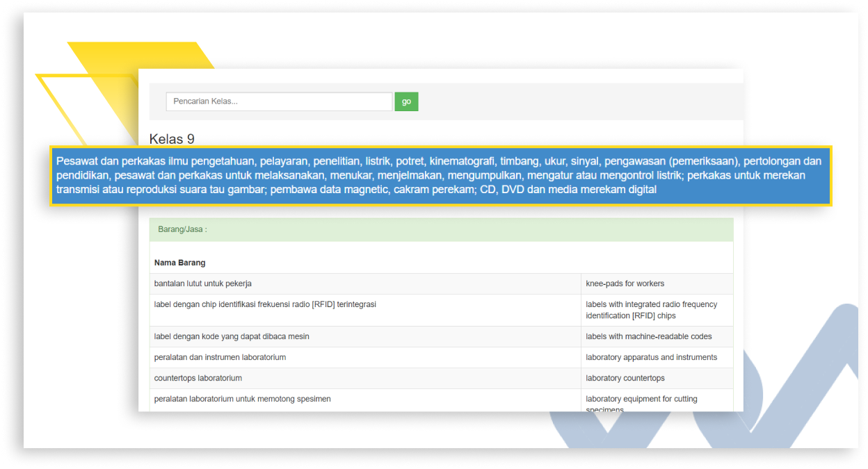Click laboratory apparatus and instruments cell

pos(651,357)
